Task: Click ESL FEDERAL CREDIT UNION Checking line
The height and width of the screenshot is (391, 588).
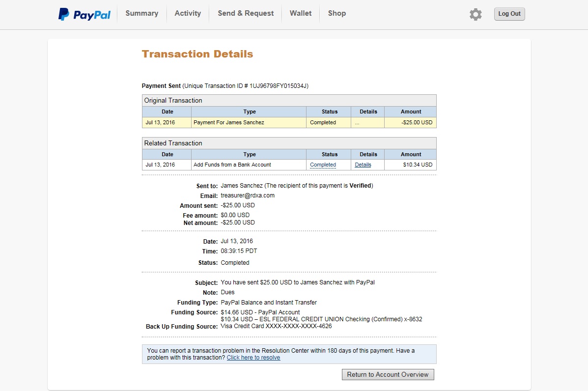Action: [x=321, y=319]
